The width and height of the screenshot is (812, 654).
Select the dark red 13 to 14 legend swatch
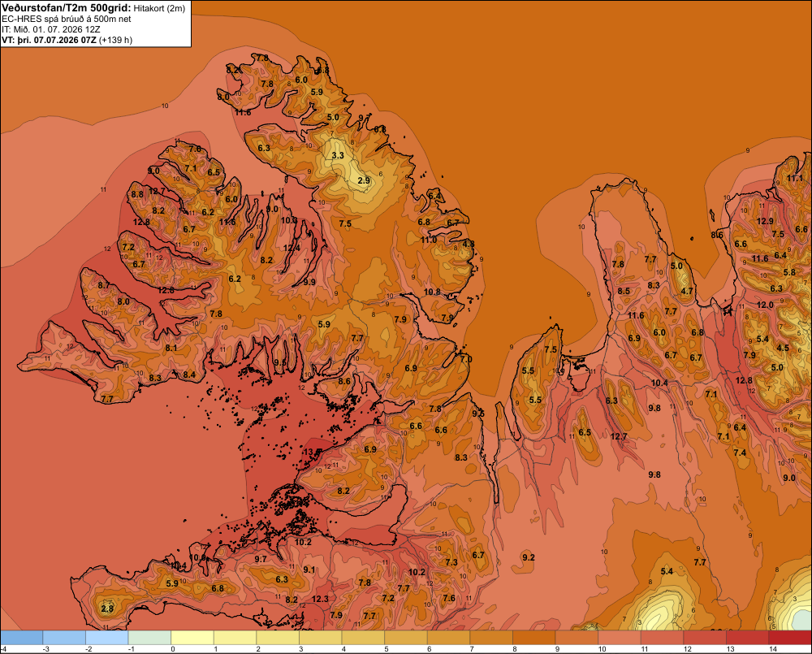[x=748, y=638]
